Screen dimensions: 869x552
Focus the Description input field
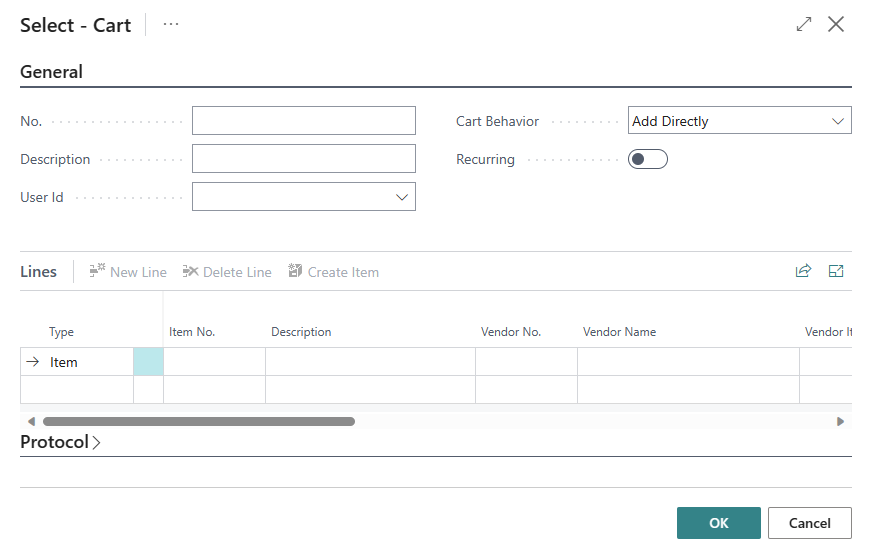(304, 159)
